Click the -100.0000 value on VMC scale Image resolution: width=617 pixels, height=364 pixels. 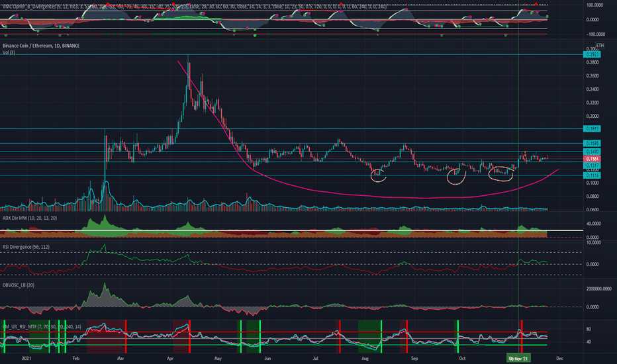coord(594,34)
